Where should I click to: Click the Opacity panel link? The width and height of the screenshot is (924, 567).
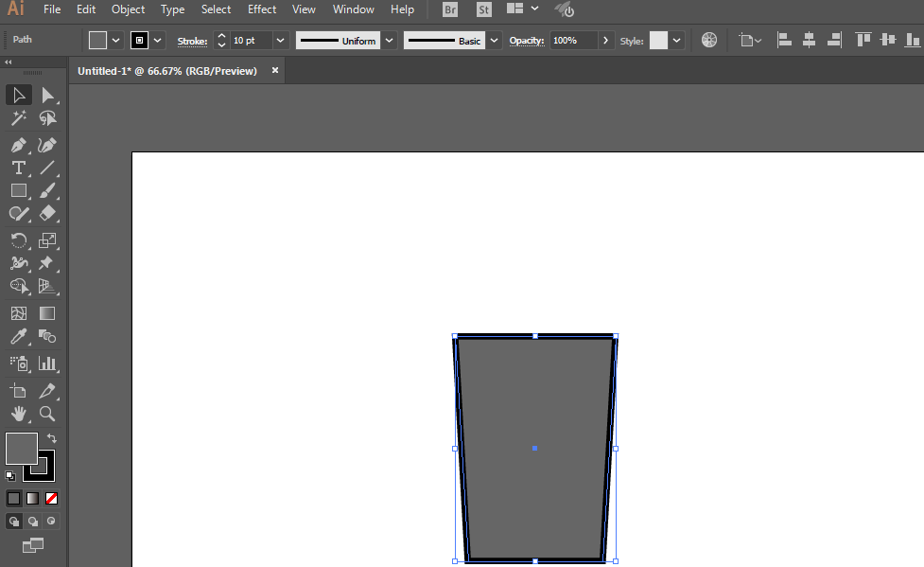point(526,41)
